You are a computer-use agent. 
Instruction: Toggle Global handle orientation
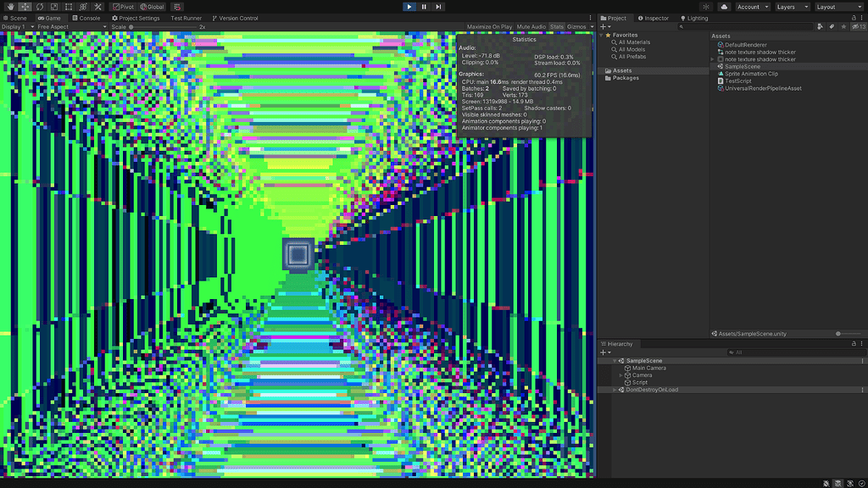[x=150, y=7]
